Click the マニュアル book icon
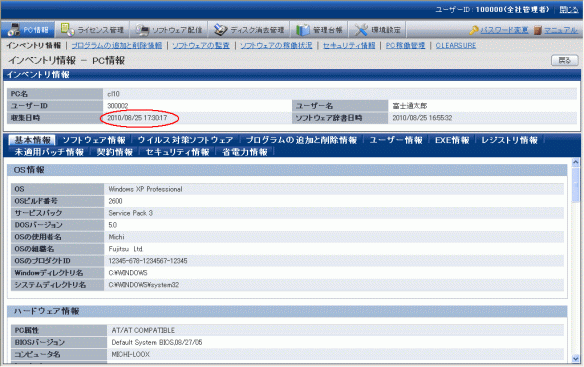Image resolution: width=584 pixels, height=367 pixels. pyautogui.click(x=537, y=30)
